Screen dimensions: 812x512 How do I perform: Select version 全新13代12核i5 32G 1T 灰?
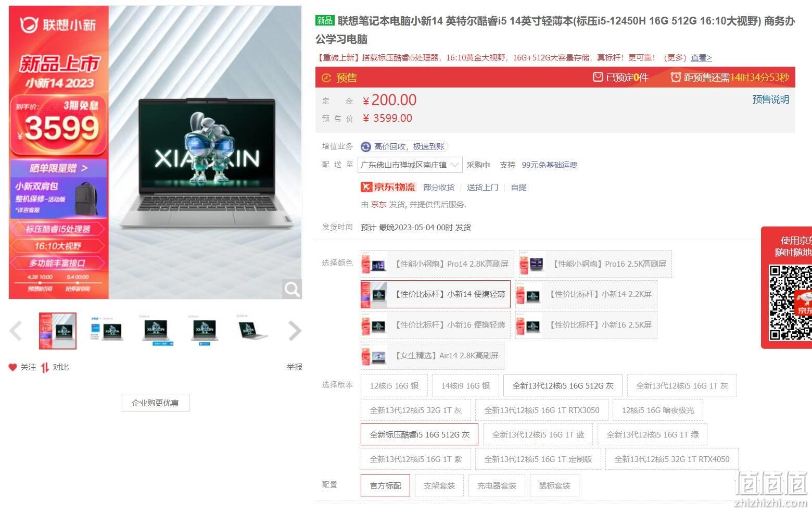(x=415, y=410)
